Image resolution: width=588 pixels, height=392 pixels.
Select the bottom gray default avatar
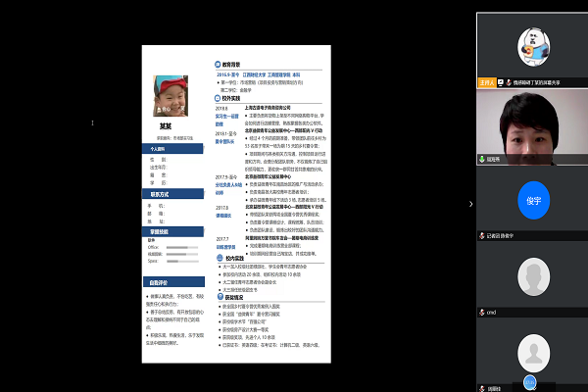[534, 353]
